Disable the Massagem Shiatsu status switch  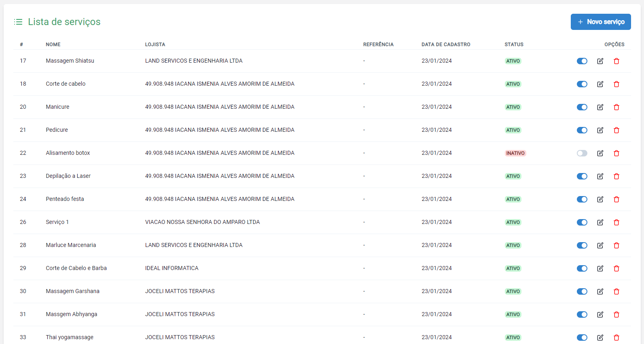pyautogui.click(x=582, y=61)
